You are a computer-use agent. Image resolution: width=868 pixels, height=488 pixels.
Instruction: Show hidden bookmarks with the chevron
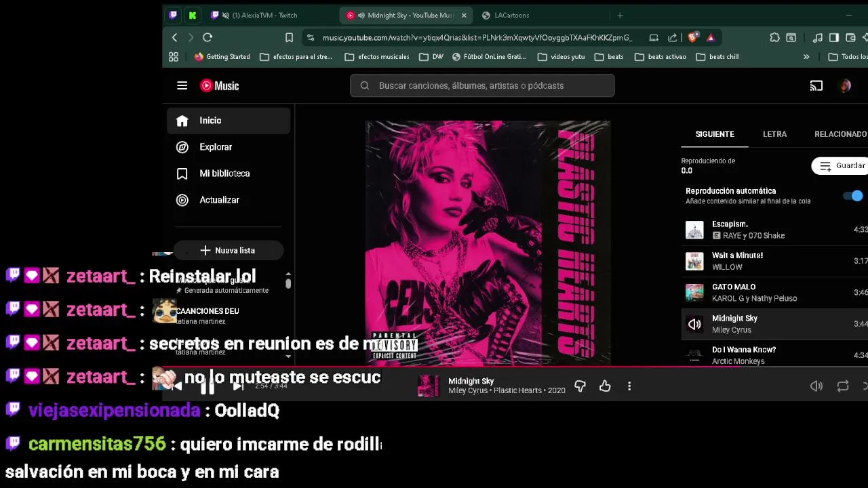806,57
